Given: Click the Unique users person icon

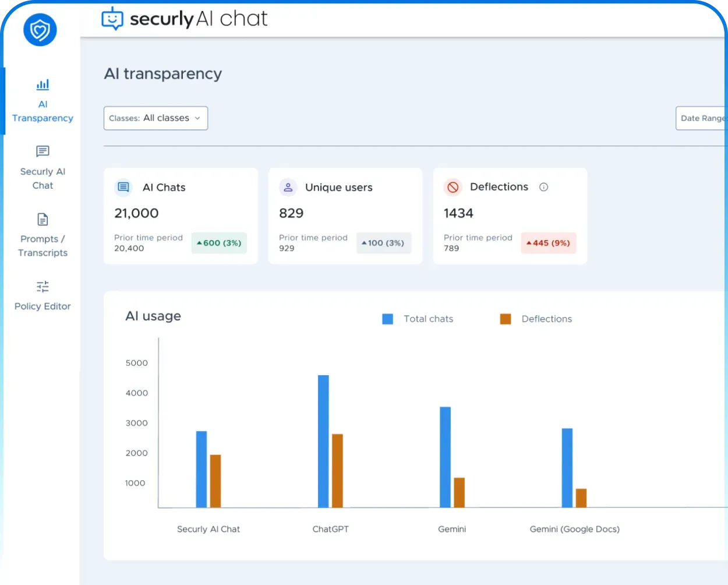Looking at the screenshot, I should [288, 187].
